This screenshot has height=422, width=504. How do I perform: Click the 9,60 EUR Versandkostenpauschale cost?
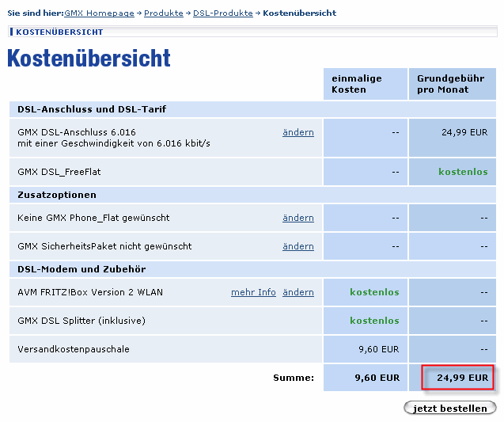(379, 349)
